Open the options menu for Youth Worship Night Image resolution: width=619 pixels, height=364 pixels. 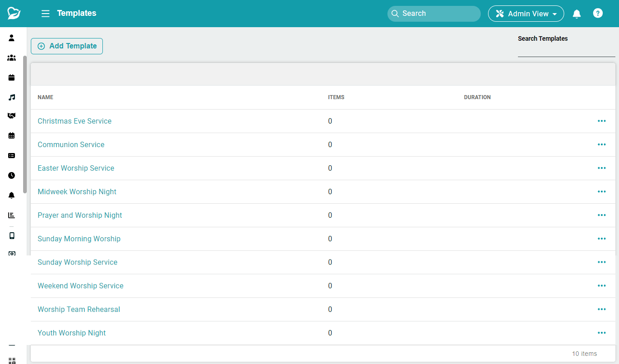[x=602, y=333]
